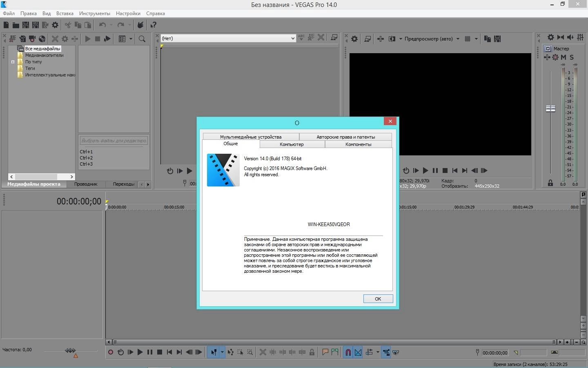The image size is (588, 368).
Task: Click the Open project folder icon
Action: tap(16, 25)
